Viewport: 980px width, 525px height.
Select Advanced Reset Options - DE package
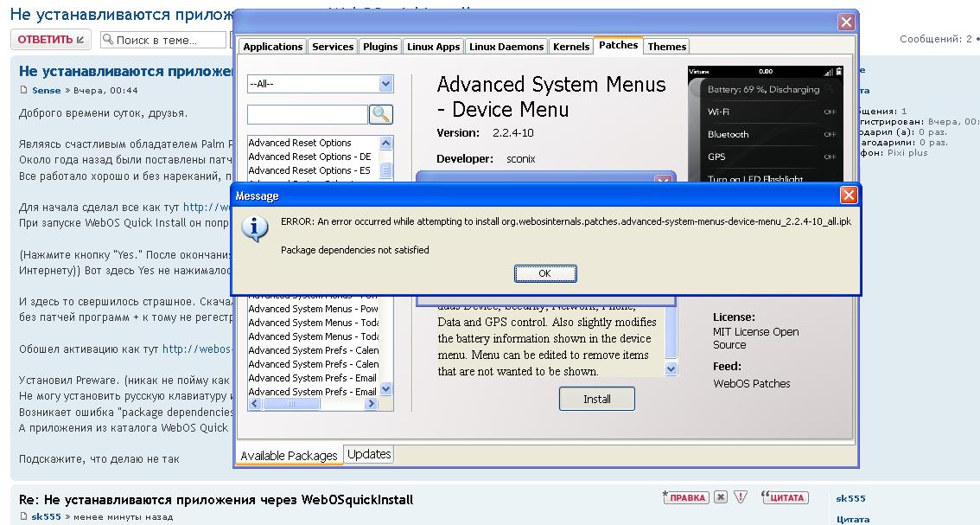309,157
